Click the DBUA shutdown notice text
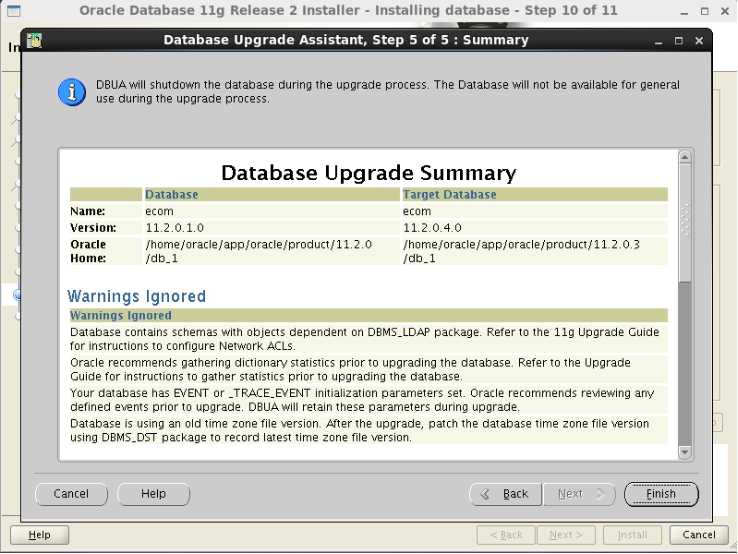This screenshot has width=738, height=554. click(x=388, y=92)
